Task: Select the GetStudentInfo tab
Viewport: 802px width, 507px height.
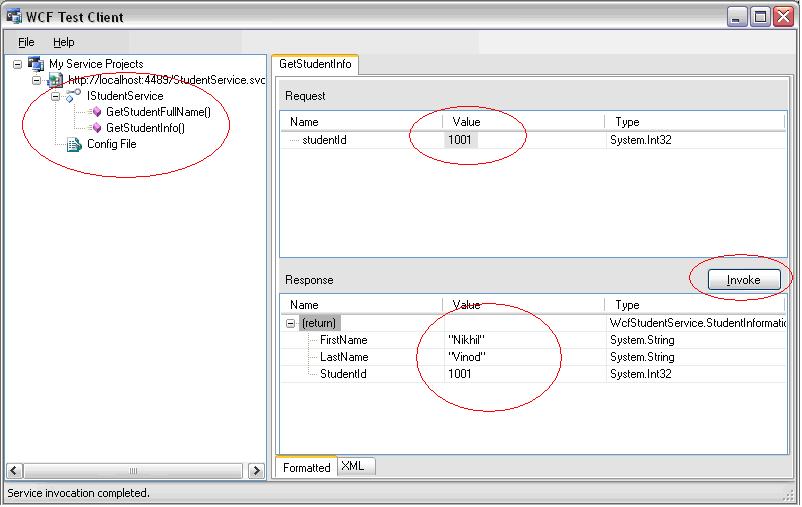Action: click(315, 64)
